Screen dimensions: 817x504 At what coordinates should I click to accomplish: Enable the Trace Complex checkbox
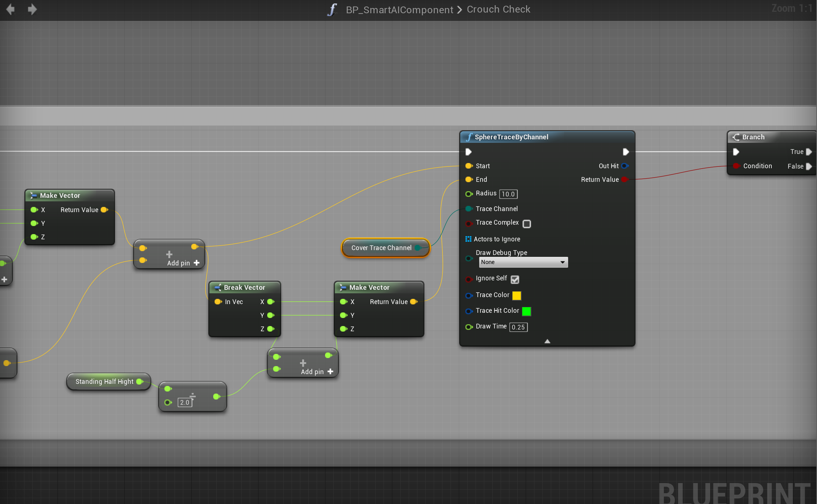(x=527, y=224)
